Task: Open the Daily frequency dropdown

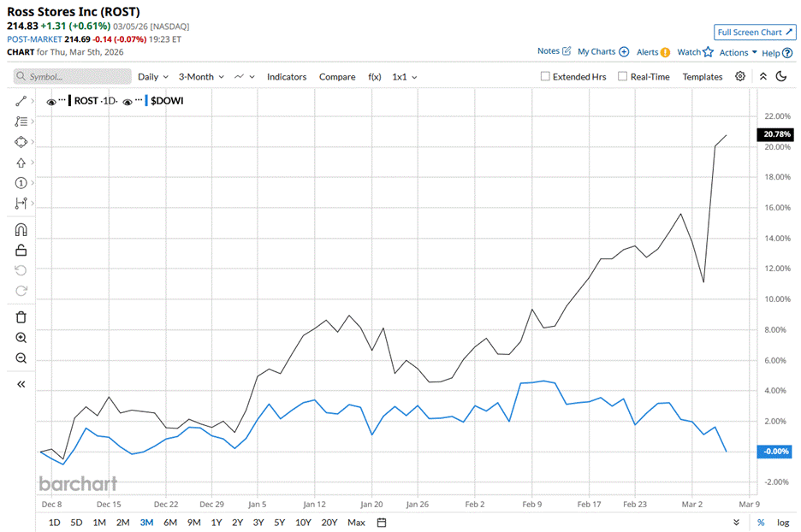Action: tap(152, 77)
